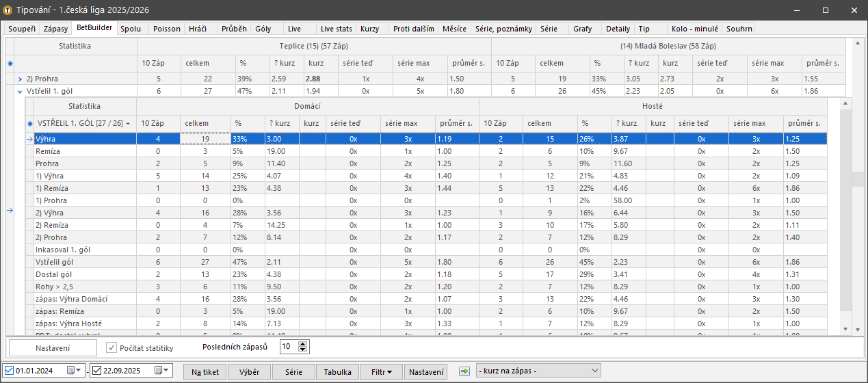
Task: Increase the Posledních zápasů value with the up arrow
Action: (304, 343)
